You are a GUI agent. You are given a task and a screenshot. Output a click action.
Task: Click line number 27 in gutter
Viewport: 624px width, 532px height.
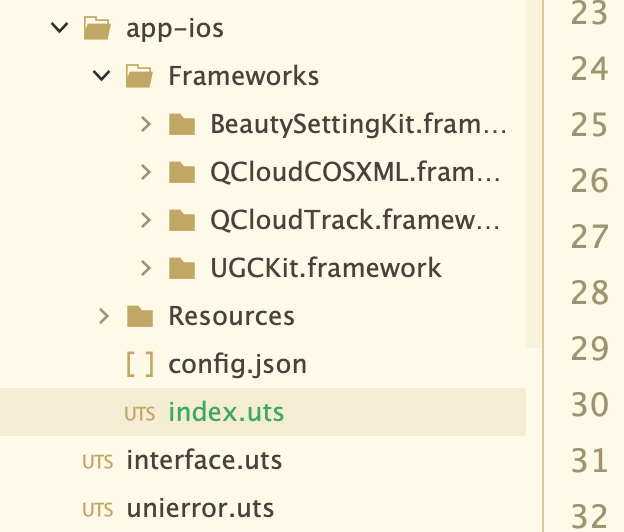pos(589,236)
